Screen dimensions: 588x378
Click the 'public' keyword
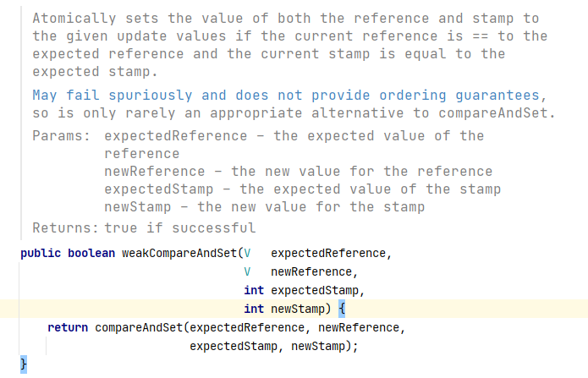pos(41,253)
